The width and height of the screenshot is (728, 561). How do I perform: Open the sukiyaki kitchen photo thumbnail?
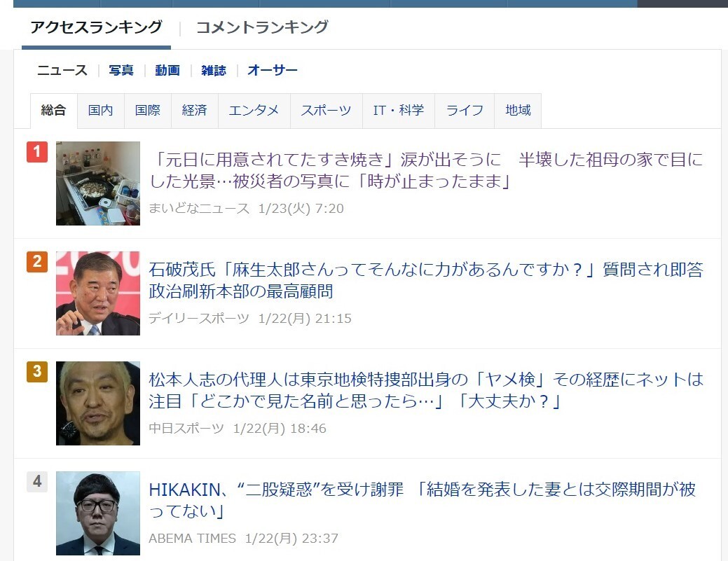[98, 183]
